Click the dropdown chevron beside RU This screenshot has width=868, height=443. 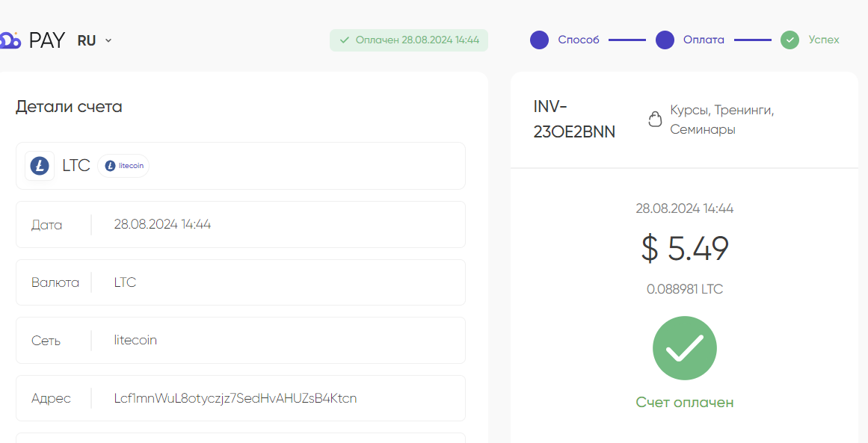coord(108,40)
